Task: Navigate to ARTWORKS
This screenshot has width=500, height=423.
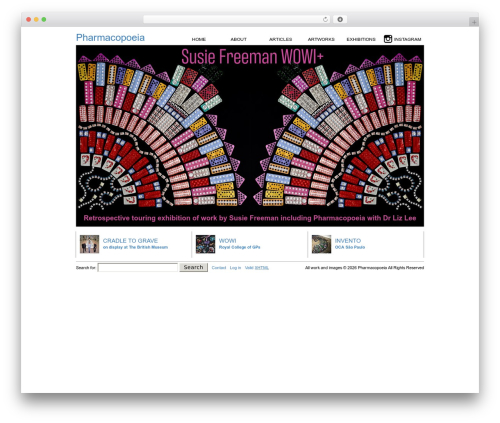Action: pyautogui.click(x=321, y=39)
